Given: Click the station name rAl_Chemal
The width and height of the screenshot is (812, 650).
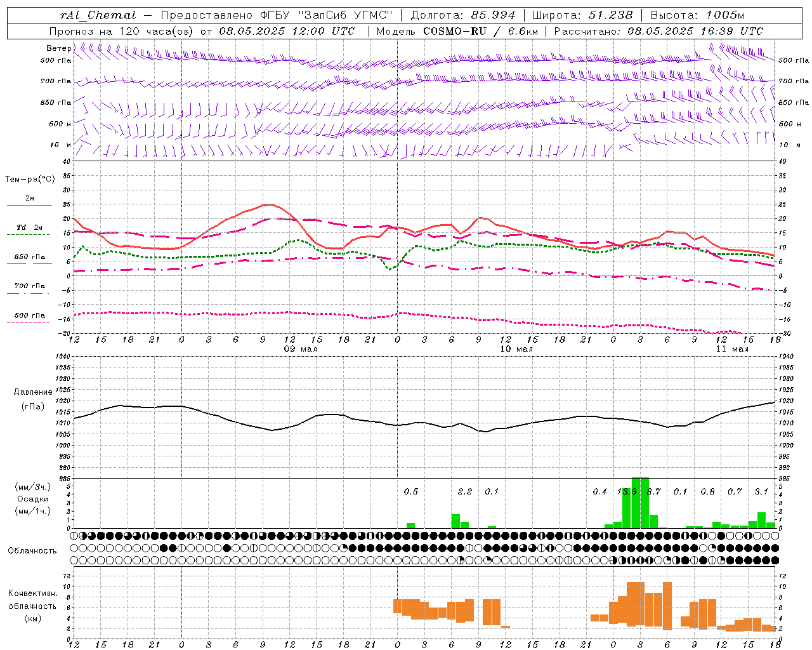Looking at the screenshot, I should [x=98, y=15].
